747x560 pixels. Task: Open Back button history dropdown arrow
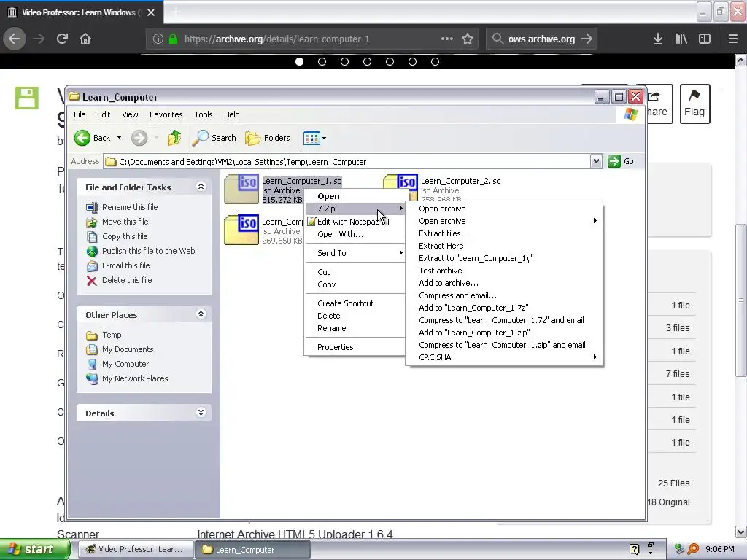tap(119, 138)
